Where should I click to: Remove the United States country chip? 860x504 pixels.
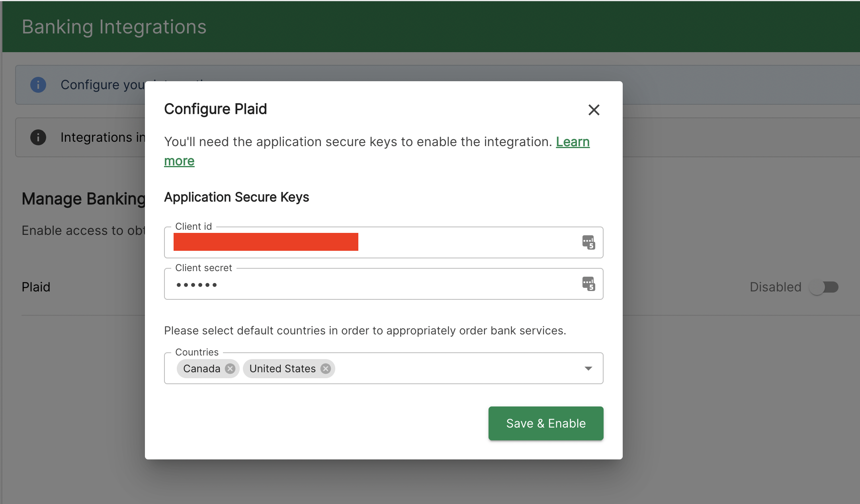click(x=326, y=369)
